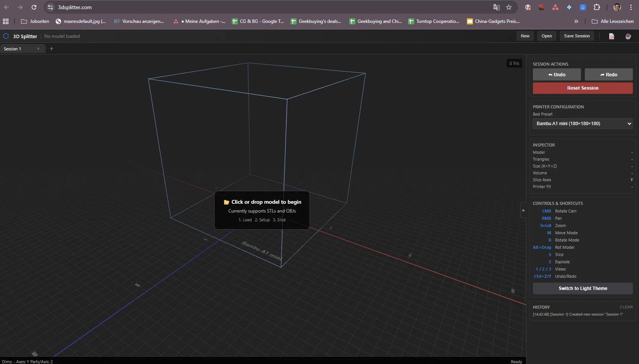Viewport: 639px width, 364px height.
Task: Click the red Reset Session button
Action: pos(583,88)
